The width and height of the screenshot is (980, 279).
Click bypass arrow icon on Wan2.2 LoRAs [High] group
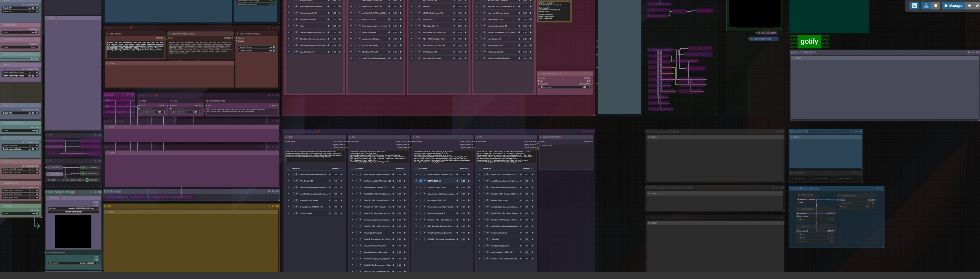click(588, 132)
